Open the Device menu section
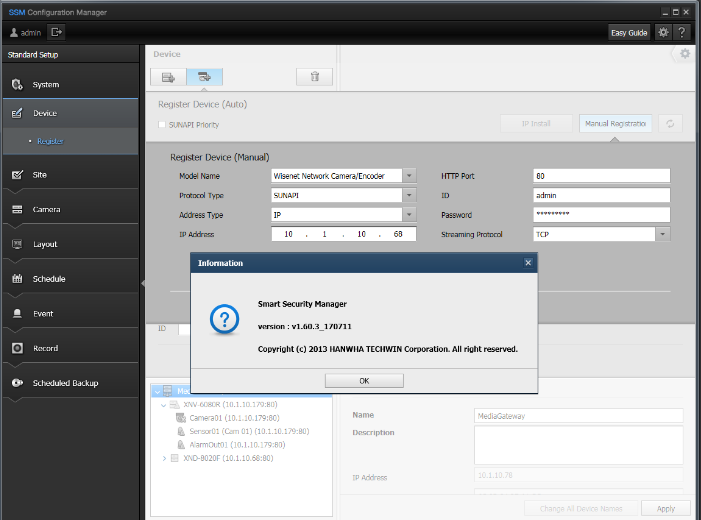This screenshot has height=520, width=701. click(x=71, y=113)
